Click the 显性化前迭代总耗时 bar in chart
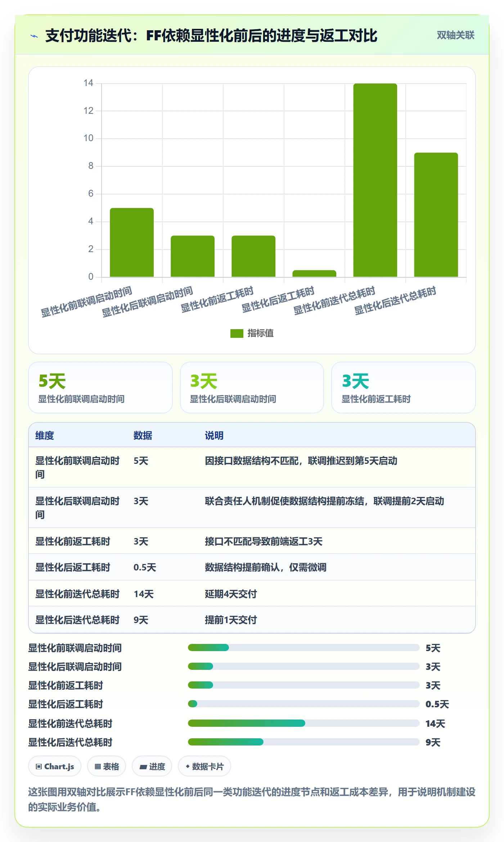Image resolution: width=504 pixels, height=842 pixels. coord(375,180)
